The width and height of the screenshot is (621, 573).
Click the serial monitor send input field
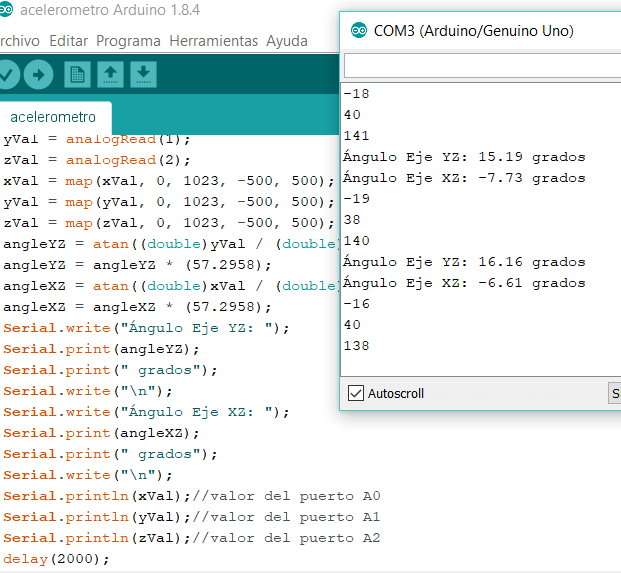482,65
